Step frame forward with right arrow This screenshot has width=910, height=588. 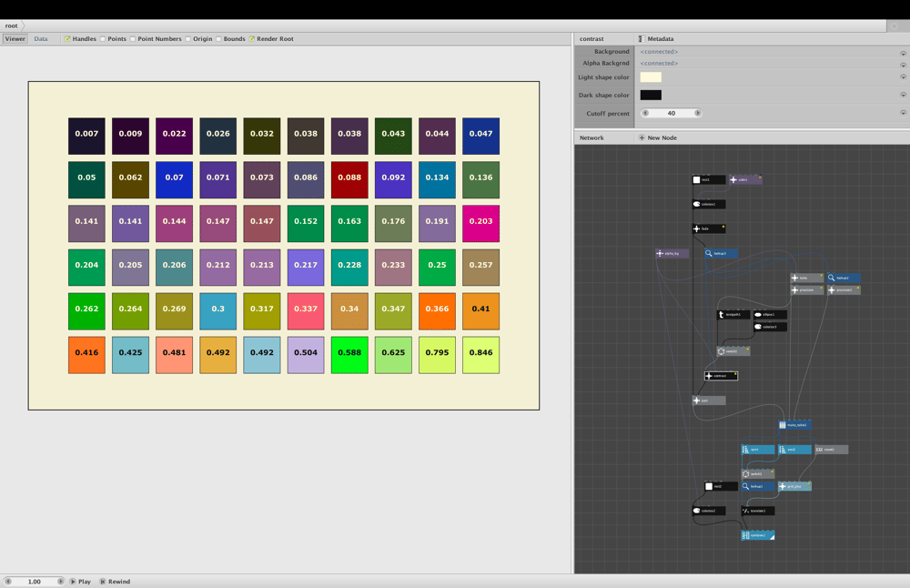pos(60,582)
